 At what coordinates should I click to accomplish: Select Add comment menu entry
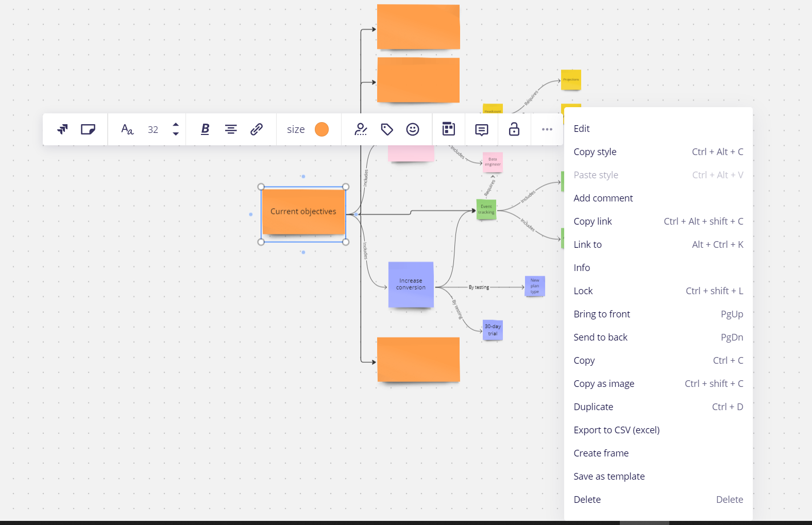click(x=658, y=198)
